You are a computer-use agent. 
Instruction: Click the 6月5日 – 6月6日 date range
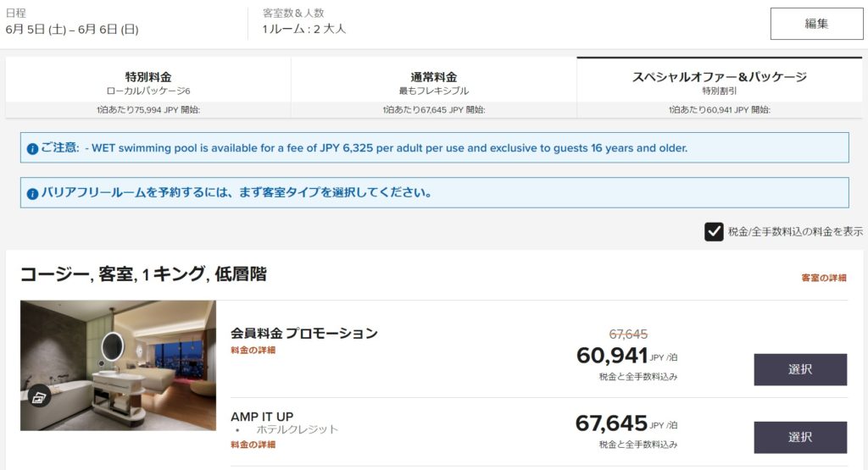point(71,30)
